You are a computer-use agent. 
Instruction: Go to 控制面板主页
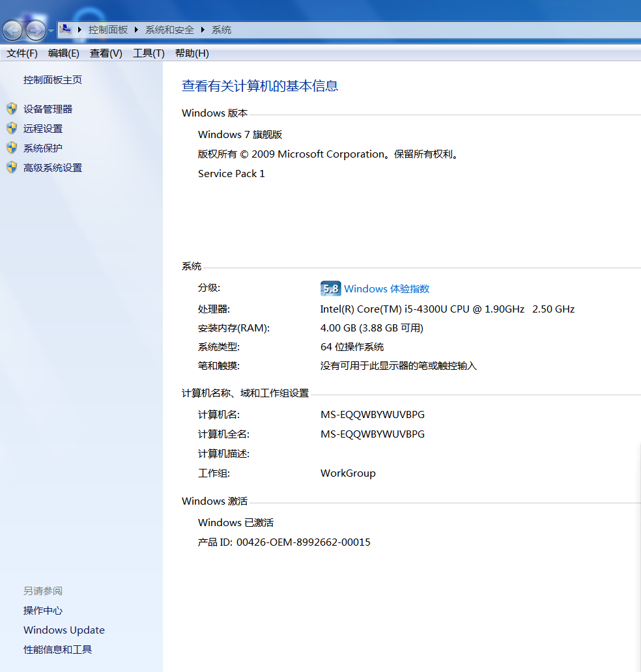52,79
